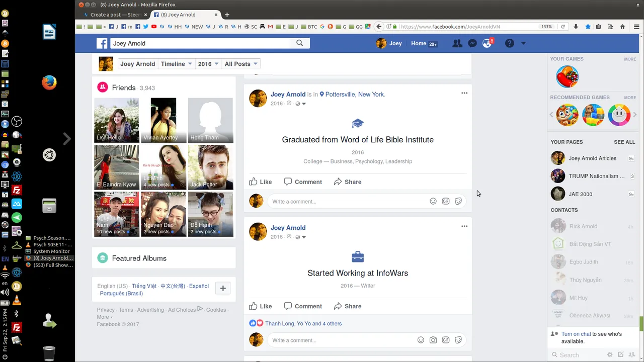This screenshot has width=644, height=362.
Task: Focus the Facebook search field
Action: point(201,43)
